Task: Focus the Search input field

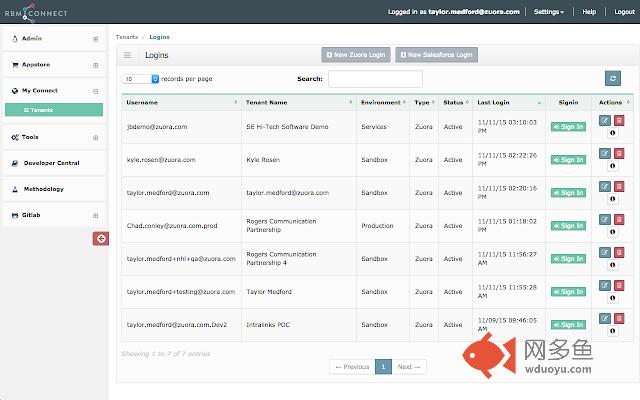Action: [x=375, y=79]
